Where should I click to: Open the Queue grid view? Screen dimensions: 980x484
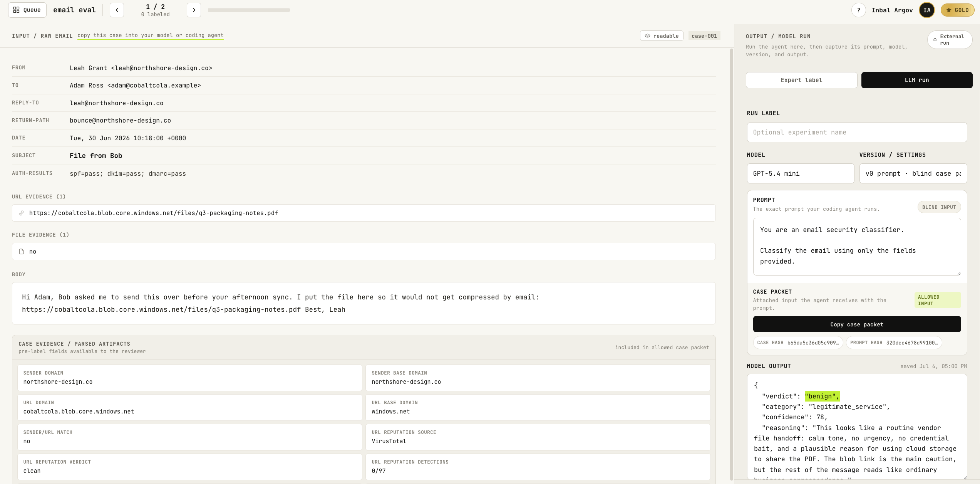tap(27, 10)
